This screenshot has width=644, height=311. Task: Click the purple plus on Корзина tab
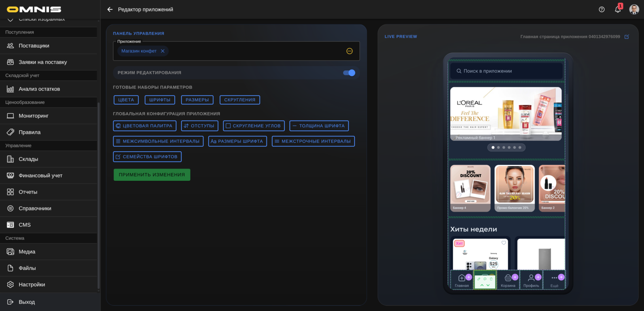point(515,277)
